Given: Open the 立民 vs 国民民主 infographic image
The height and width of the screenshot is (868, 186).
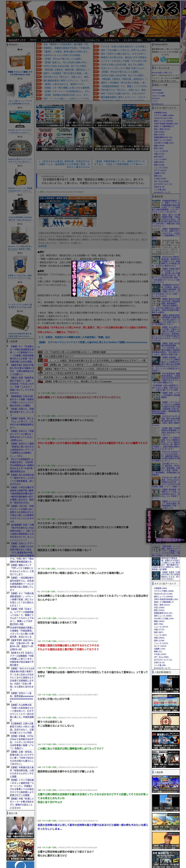Looking at the screenshot, I should (x=68, y=212).
